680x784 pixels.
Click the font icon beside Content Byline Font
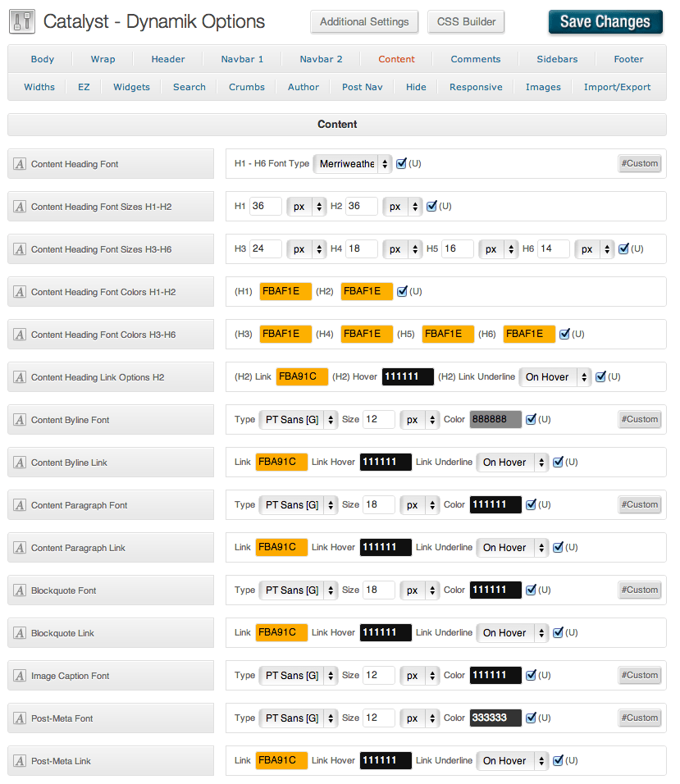pyautogui.click(x=20, y=420)
